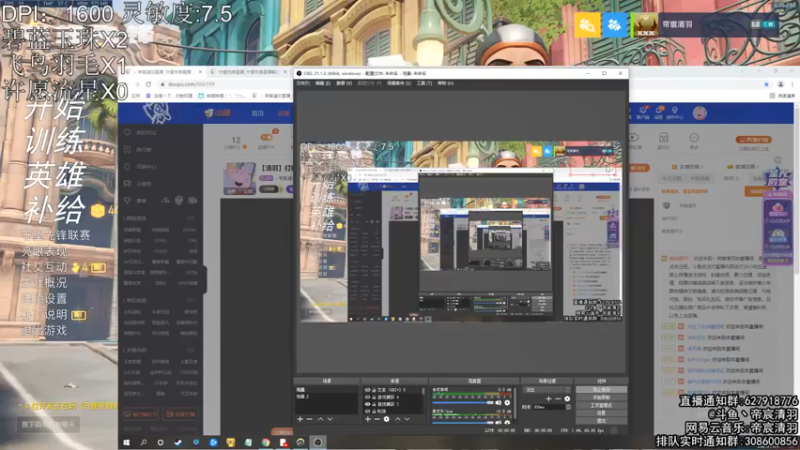Image resolution: width=800 pixels, height=450 pixels.
Task: Select the OBS taskbar icon
Action: (x=317, y=442)
